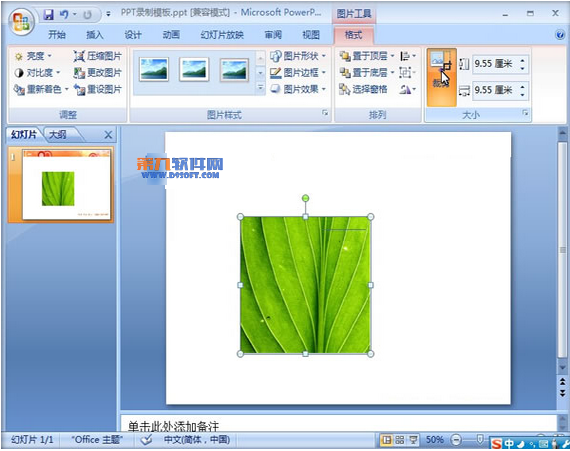Open the 图片边框 picture border menu
The image size is (570, 451).
[x=298, y=72]
